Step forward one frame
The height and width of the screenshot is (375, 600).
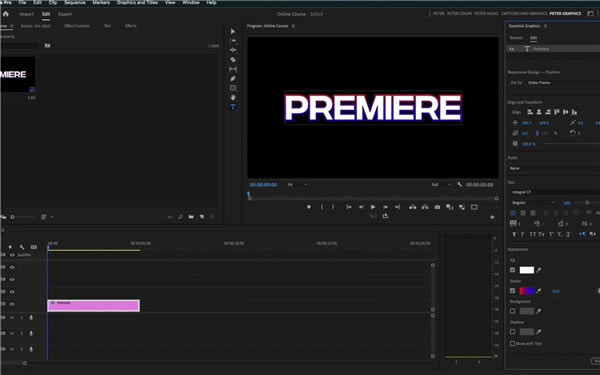385,207
